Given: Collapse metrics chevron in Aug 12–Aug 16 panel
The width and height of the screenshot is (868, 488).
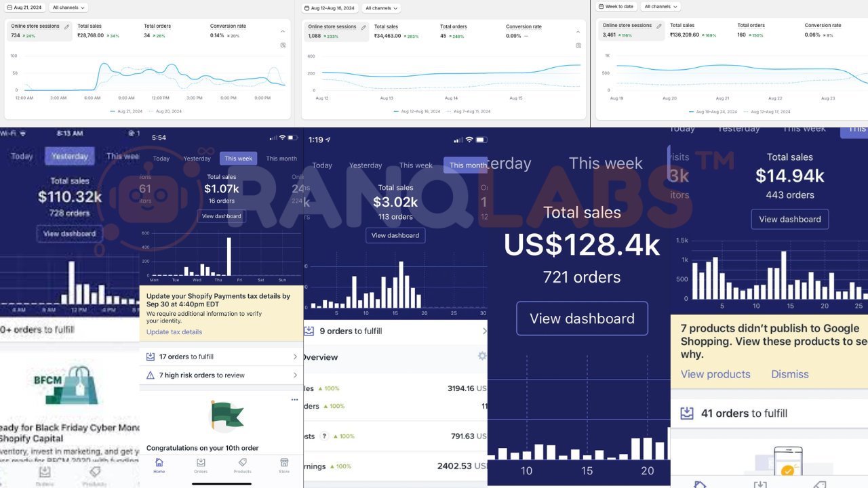Looking at the screenshot, I should click(578, 32).
